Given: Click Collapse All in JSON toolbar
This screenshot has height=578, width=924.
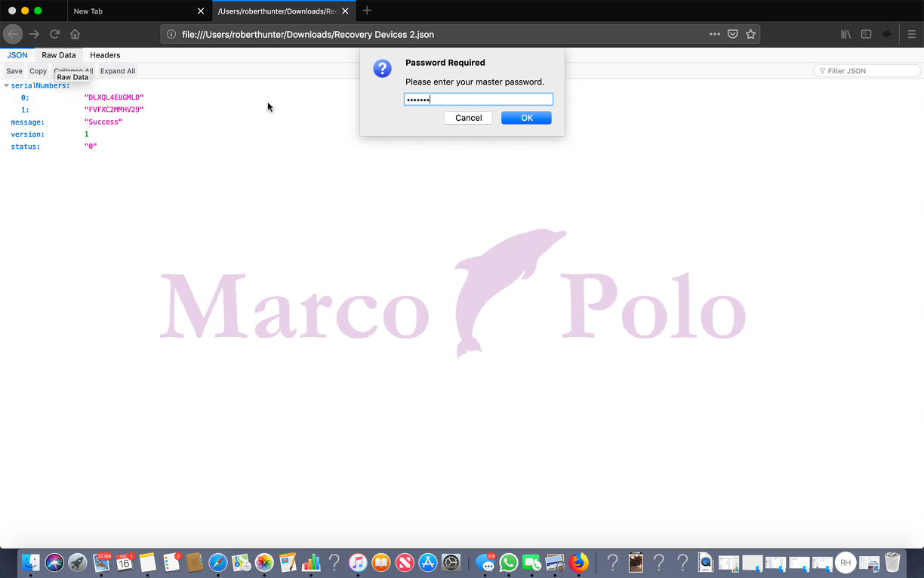Looking at the screenshot, I should pos(73,71).
